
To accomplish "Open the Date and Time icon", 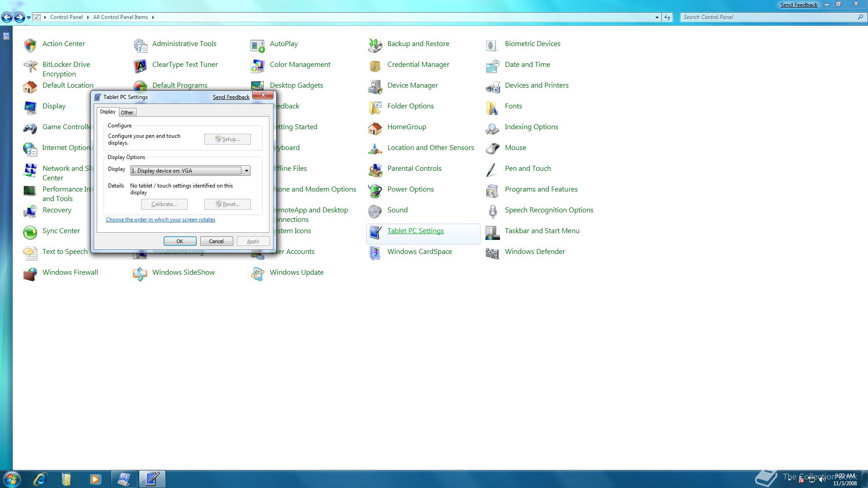I will (493, 66).
